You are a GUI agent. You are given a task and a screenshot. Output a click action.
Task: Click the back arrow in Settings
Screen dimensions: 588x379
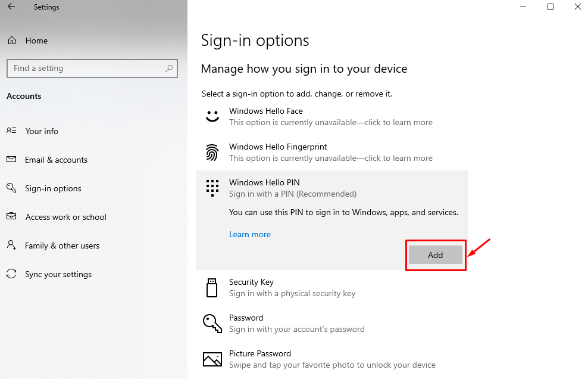coord(11,7)
